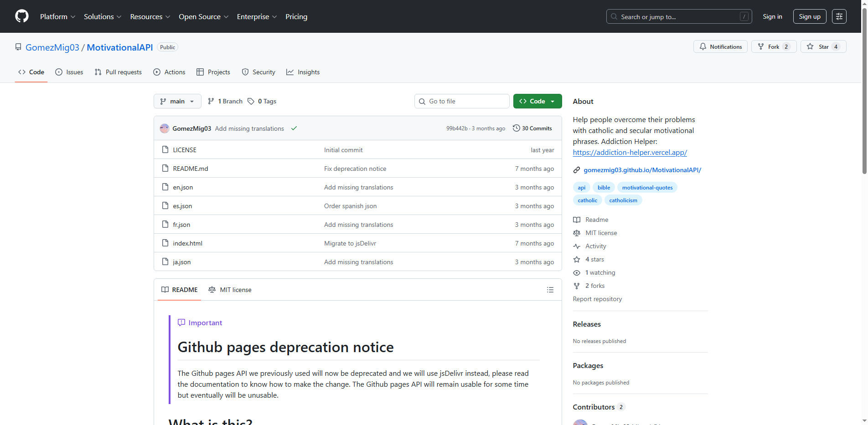Open the index.html file
This screenshot has width=868, height=425.
[x=187, y=243]
